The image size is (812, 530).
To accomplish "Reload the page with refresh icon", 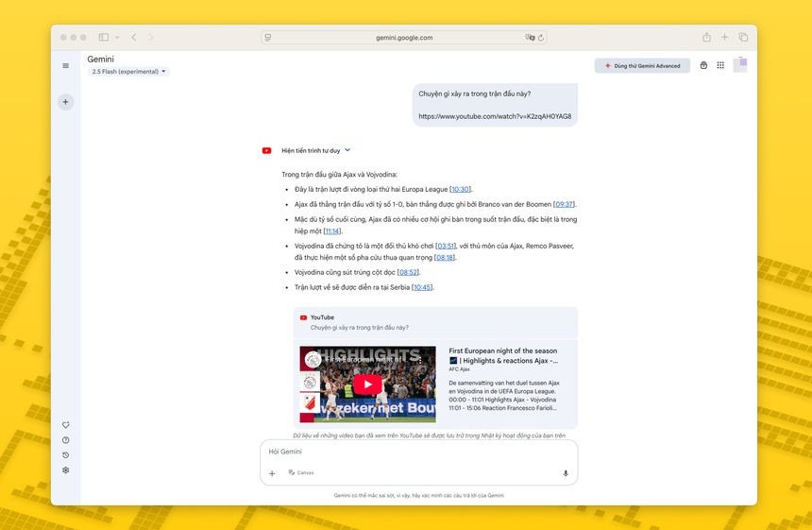I will point(541,37).
